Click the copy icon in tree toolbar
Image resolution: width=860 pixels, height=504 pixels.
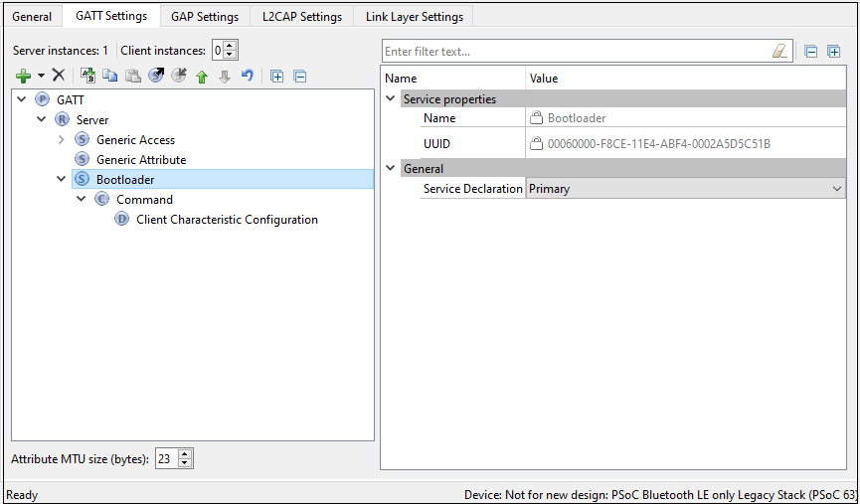(110, 76)
